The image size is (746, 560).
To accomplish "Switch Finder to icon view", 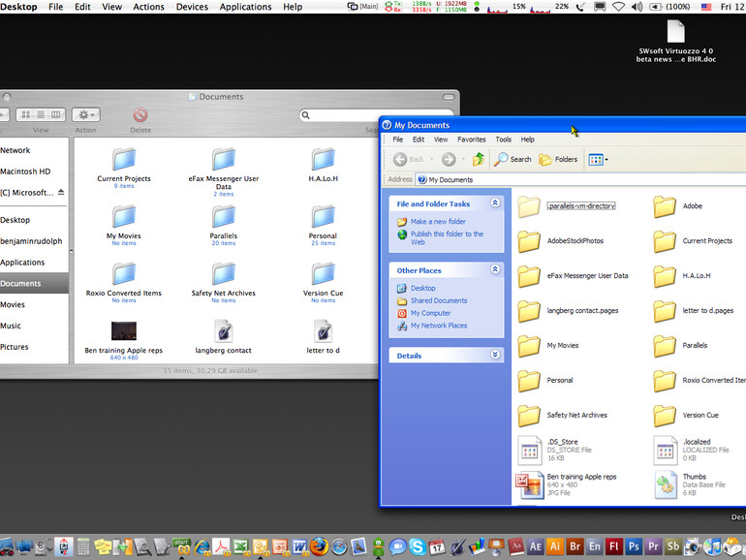I will 25,115.
